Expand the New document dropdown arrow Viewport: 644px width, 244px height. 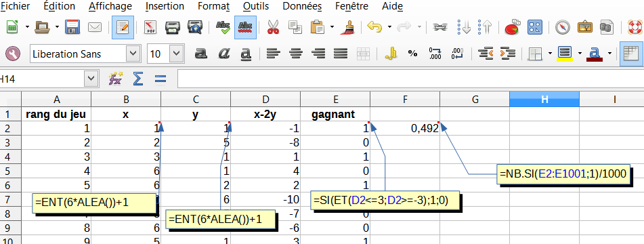click(x=27, y=28)
